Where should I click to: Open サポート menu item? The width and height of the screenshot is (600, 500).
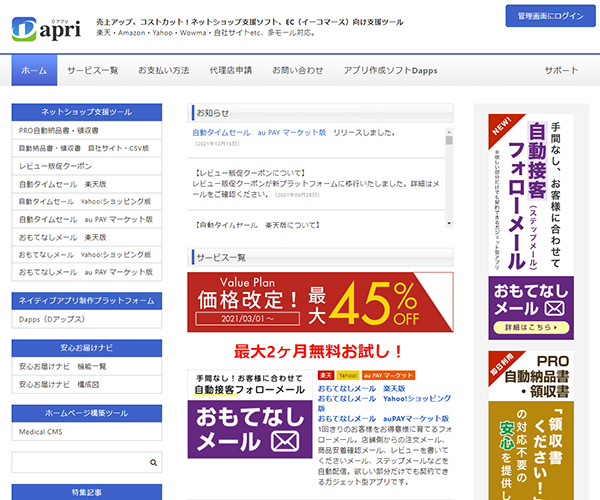pyautogui.click(x=561, y=70)
